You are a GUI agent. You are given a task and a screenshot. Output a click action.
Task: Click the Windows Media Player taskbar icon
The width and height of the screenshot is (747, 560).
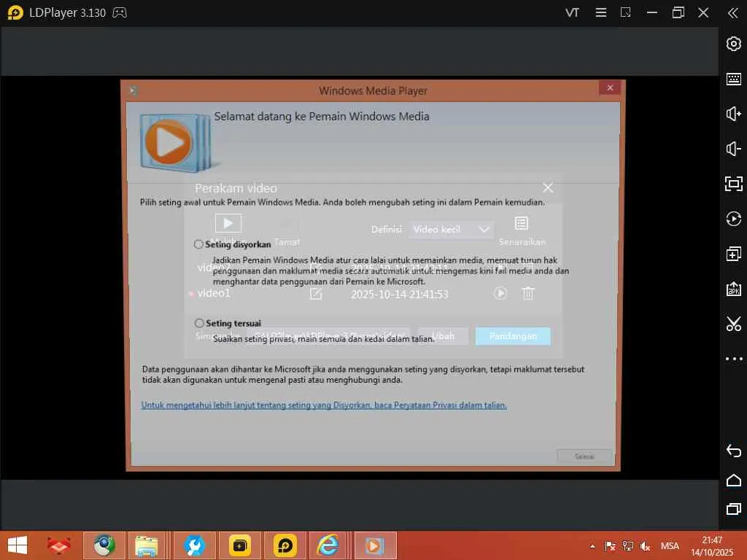tap(375, 545)
